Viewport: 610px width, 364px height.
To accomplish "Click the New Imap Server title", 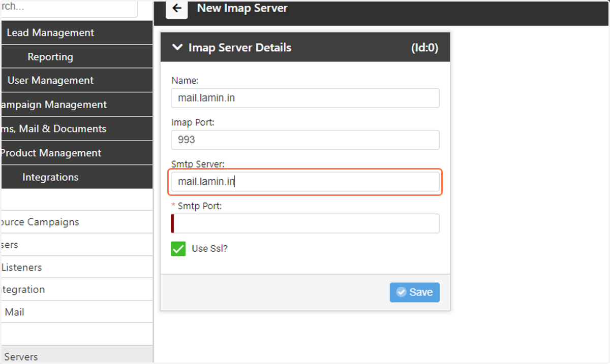I will [242, 8].
